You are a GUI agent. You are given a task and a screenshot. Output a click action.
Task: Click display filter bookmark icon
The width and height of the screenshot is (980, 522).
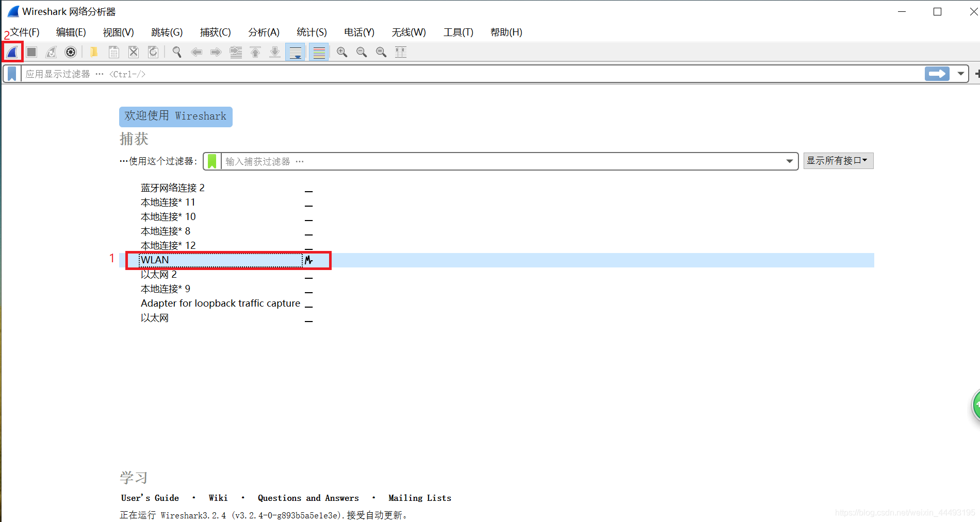12,74
